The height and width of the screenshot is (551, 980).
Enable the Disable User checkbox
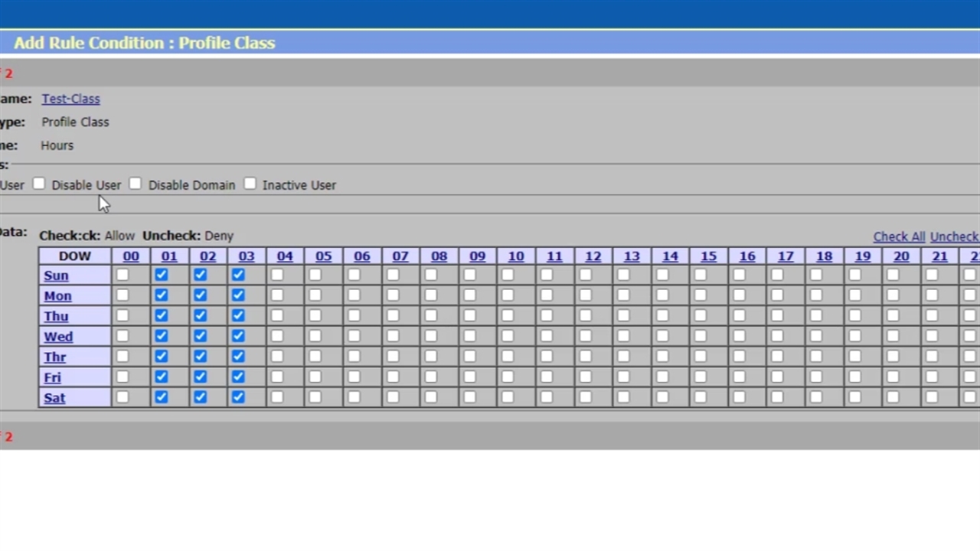click(39, 184)
